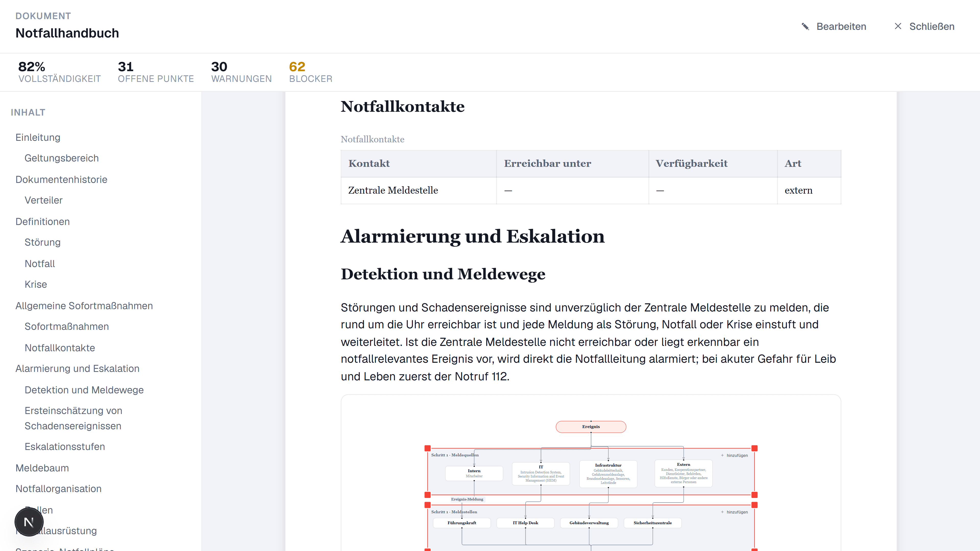Select Definitionen in the sidebar

[x=43, y=222]
